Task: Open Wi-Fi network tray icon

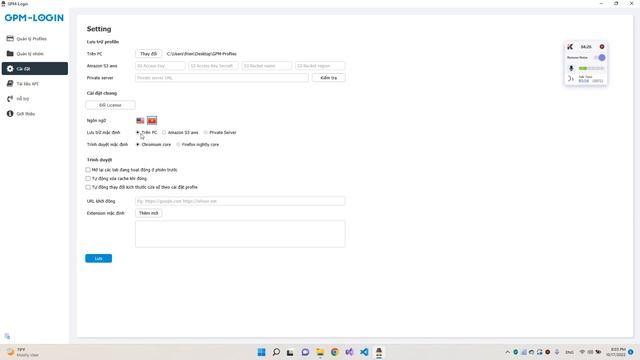Action: [x=582, y=352]
